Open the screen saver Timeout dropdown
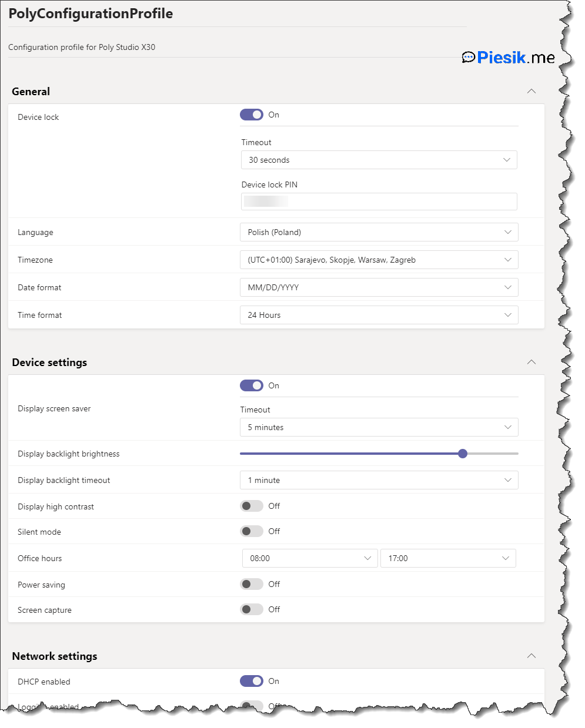This screenshot has width=585, height=728. click(x=379, y=427)
